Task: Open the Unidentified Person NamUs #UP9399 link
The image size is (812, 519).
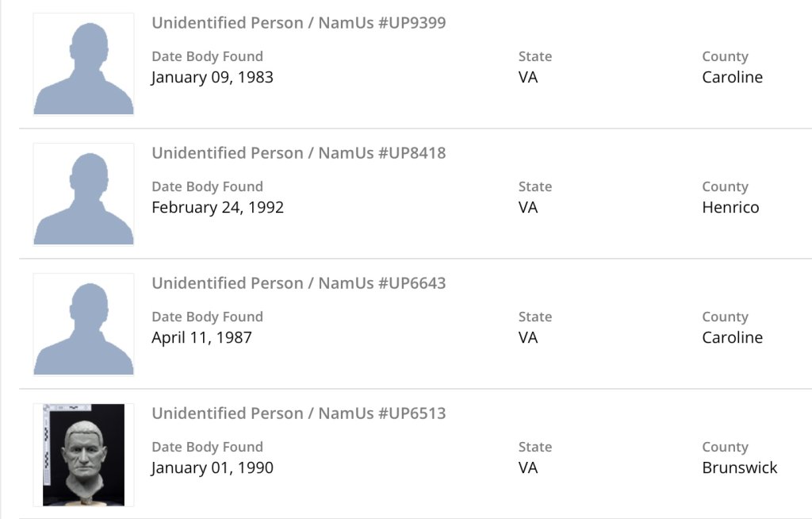Action: [x=299, y=23]
